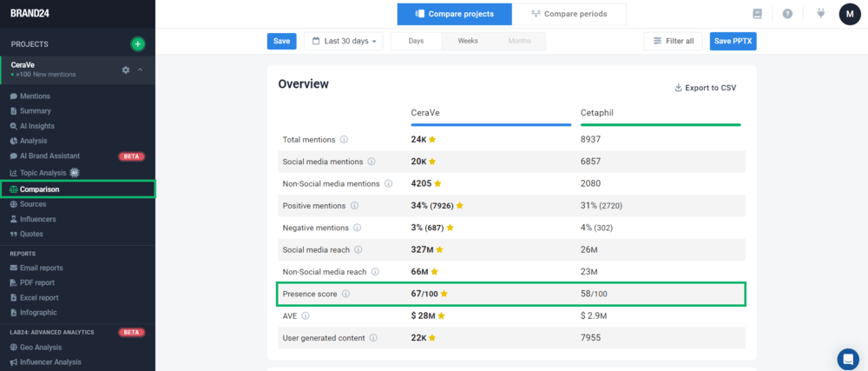Switch to Compare periods tab
Screen dimensions: 868x371
pyautogui.click(x=569, y=14)
